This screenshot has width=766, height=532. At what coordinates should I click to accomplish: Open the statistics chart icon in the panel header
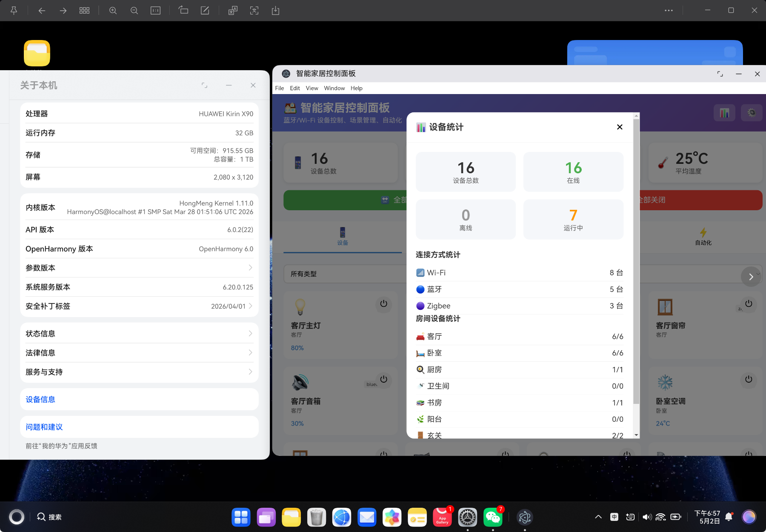724,113
